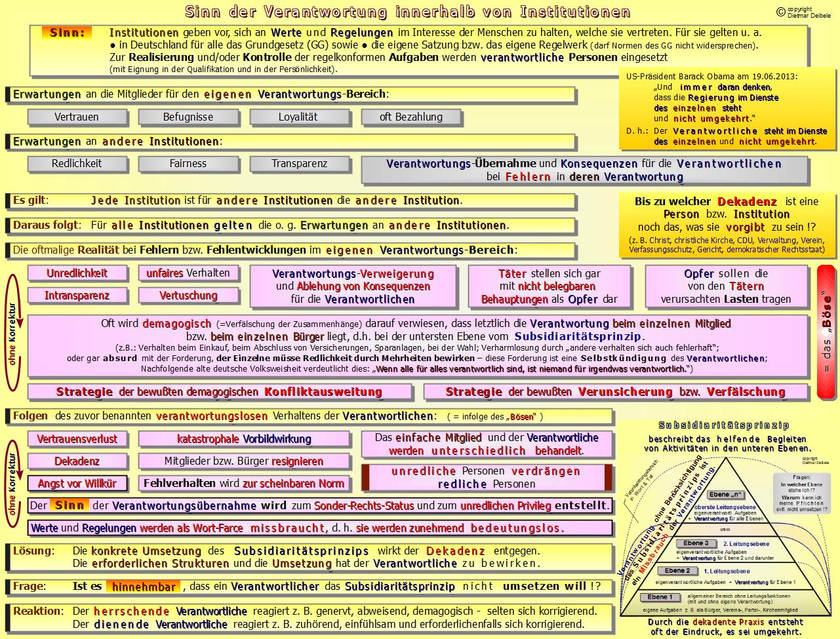Click the "Subsidiaritätsprinzip" heading above the pyramid

723,425
